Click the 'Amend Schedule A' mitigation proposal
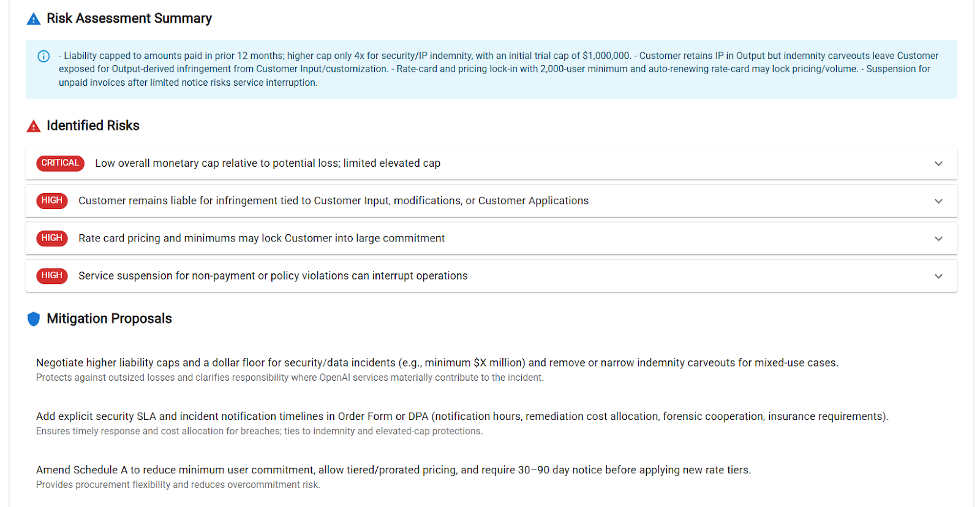The image size is (980, 507). point(393,470)
